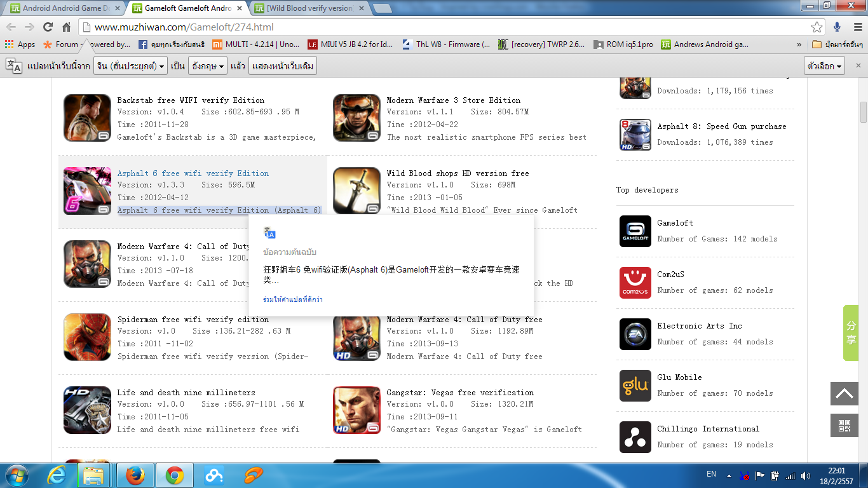Open the Chrome menu hamburger icon
The width and height of the screenshot is (868, 488).
point(856,27)
